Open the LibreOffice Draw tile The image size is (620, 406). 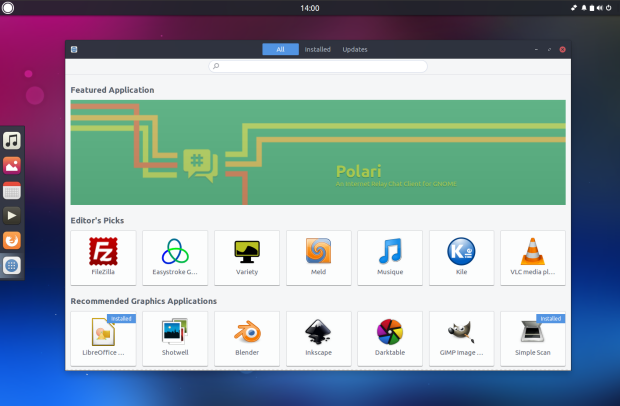click(103, 338)
